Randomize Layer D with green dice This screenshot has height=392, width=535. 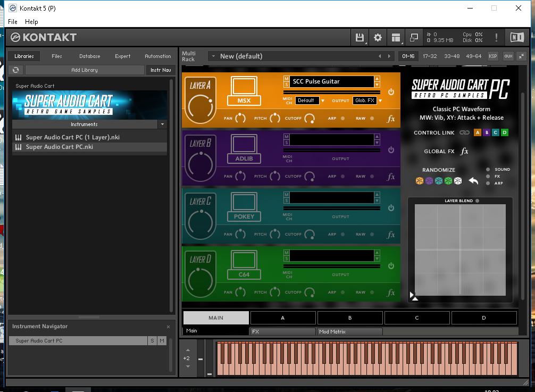point(448,181)
